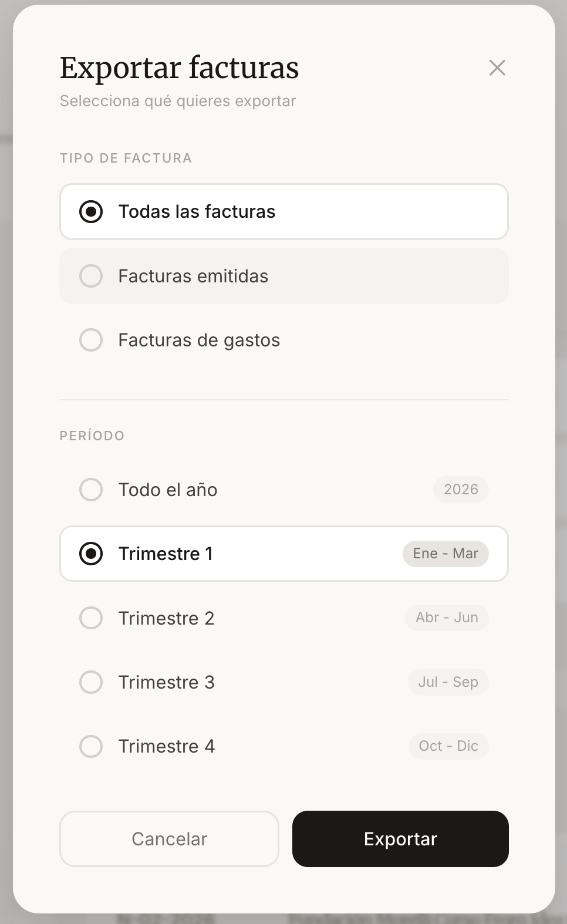Click the Trimestre 3 label text
Viewport: 567px width, 924px height.
pyautogui.click(x=167, y=682)
